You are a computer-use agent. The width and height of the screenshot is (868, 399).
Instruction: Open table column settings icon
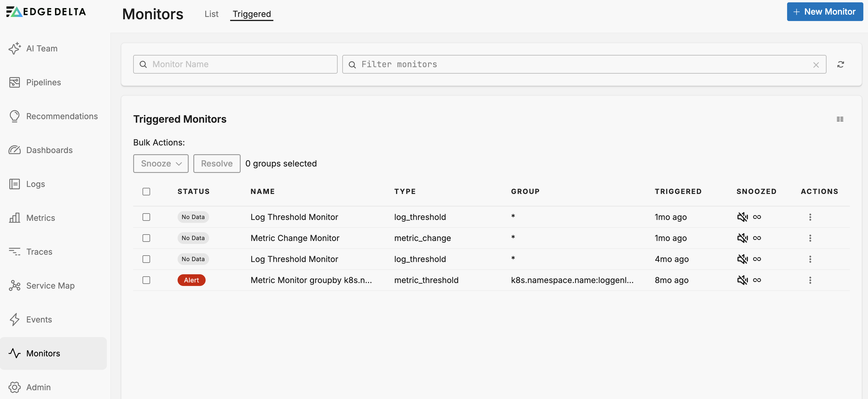pyautogui.click(x=840, y=119)
